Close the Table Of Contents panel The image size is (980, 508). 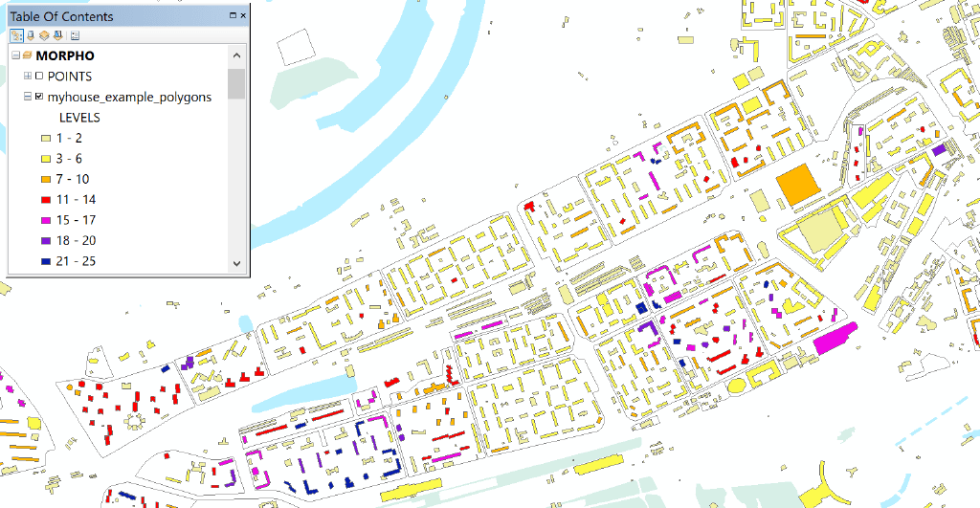click(x=243, y=15)
